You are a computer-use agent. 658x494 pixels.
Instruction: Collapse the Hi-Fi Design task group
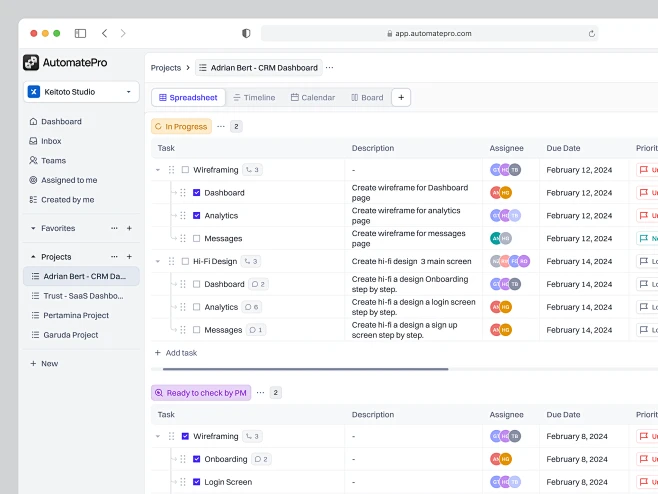click(x=158, y=261)
